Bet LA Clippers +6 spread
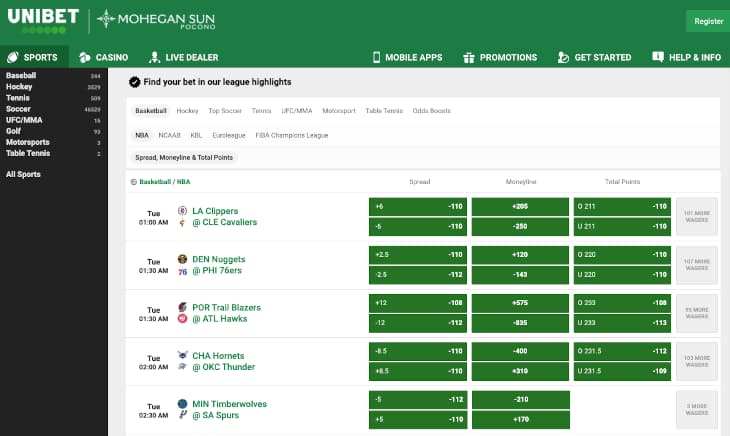The image size is (730, 436). pyautogui.click(x=418, y=207)
